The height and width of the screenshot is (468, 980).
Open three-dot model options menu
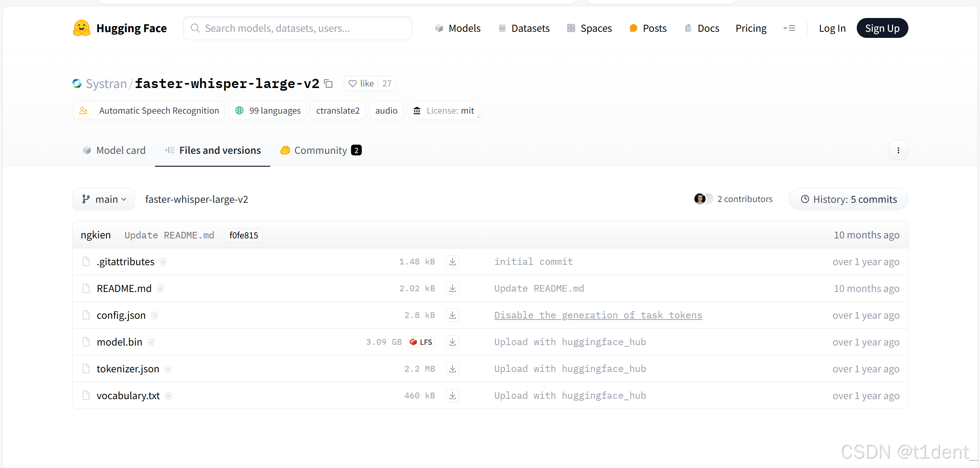pyautogui.click(x=898, y=150)
